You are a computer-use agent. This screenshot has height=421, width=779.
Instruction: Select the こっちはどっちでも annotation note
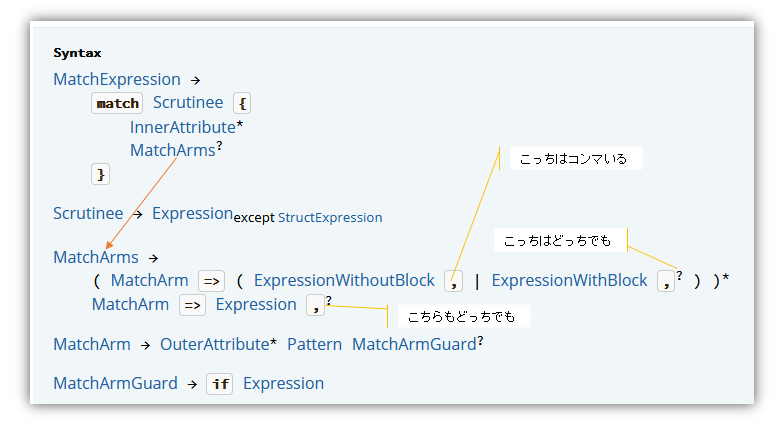[x=559, y=241]
